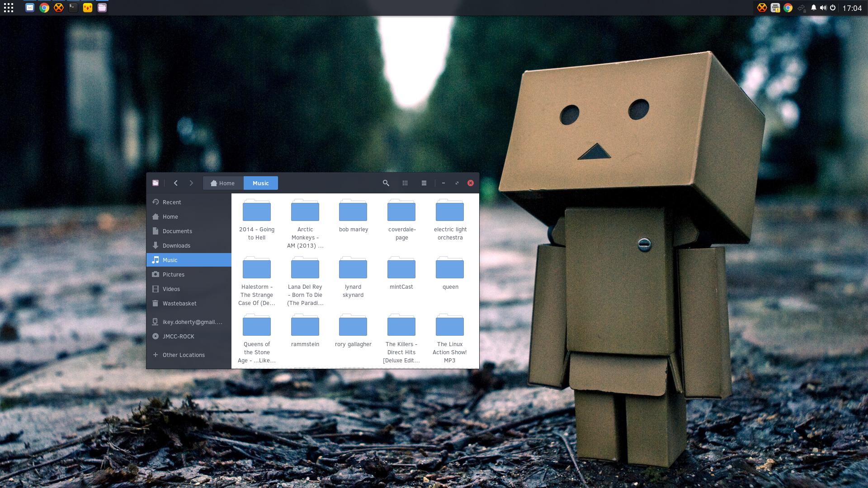Click the file manager icon in the header bar
Viewport: 868px width, 488px height.
pos(156,183)
